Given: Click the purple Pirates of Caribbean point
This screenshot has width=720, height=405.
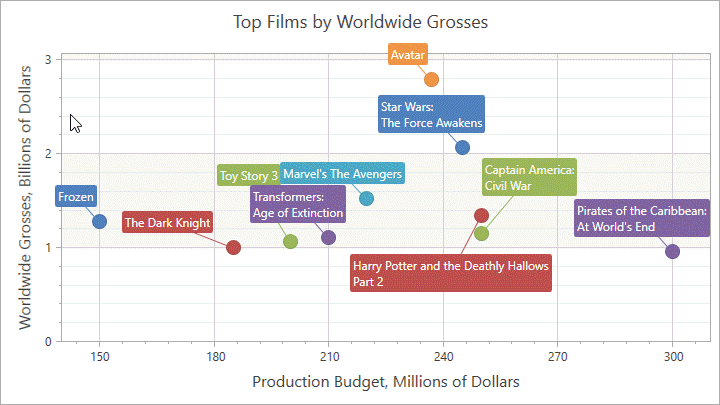Looking at the screenshot, I should [672, 251].
